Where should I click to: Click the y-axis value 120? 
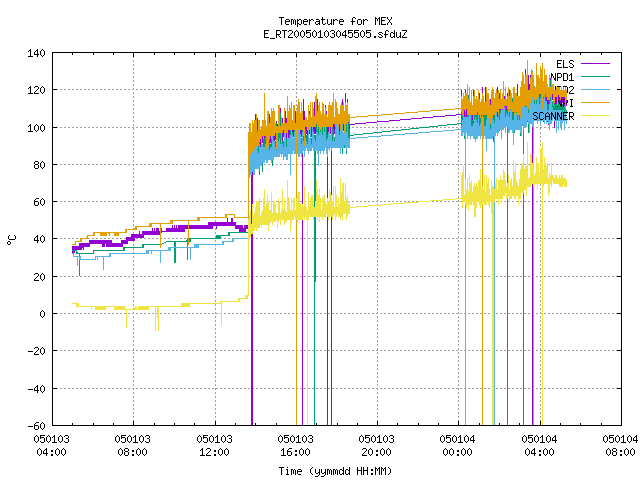point(36,90)
